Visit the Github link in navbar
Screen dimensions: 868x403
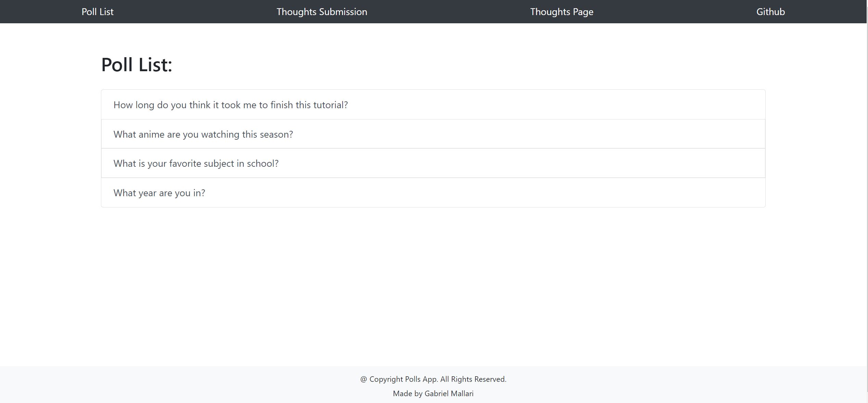tap(770, 12)
